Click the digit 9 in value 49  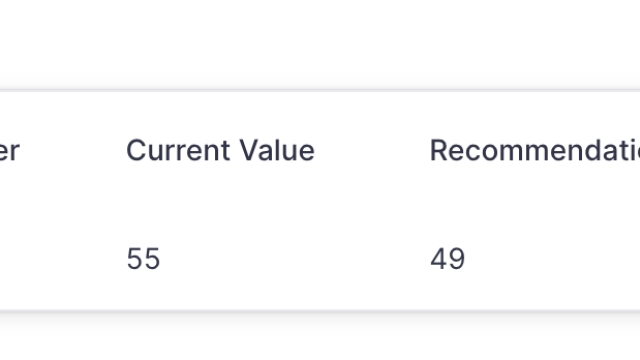(x=456, y=258)
